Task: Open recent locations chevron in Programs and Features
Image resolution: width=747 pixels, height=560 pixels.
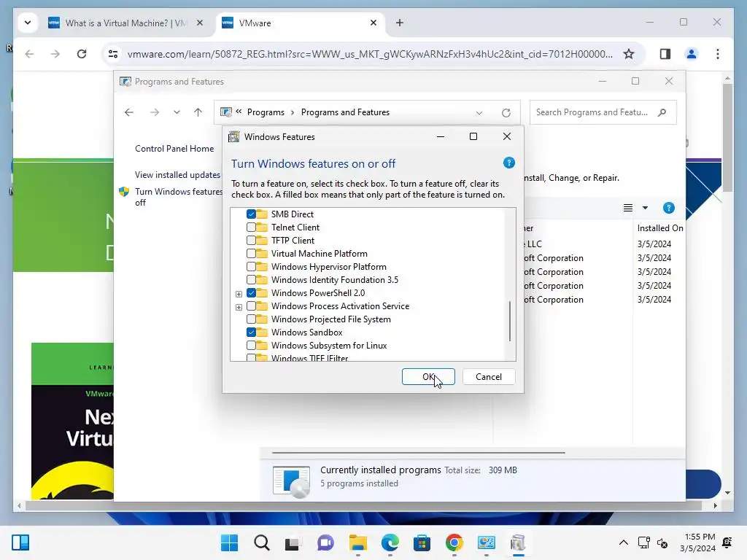Action: 177,112
